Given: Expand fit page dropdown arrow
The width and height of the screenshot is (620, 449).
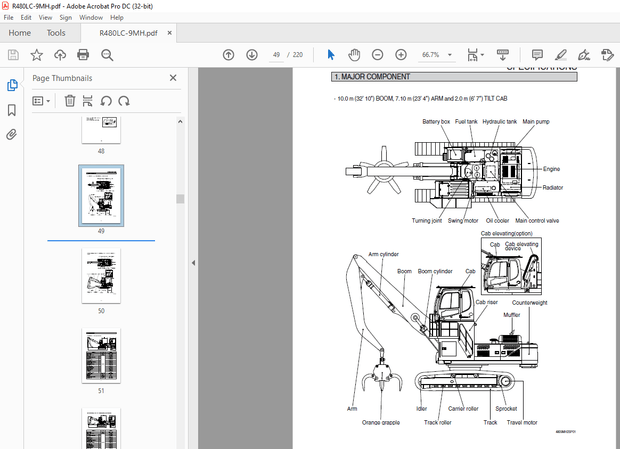Looking at the screenshot, I should tap(482, 55).
